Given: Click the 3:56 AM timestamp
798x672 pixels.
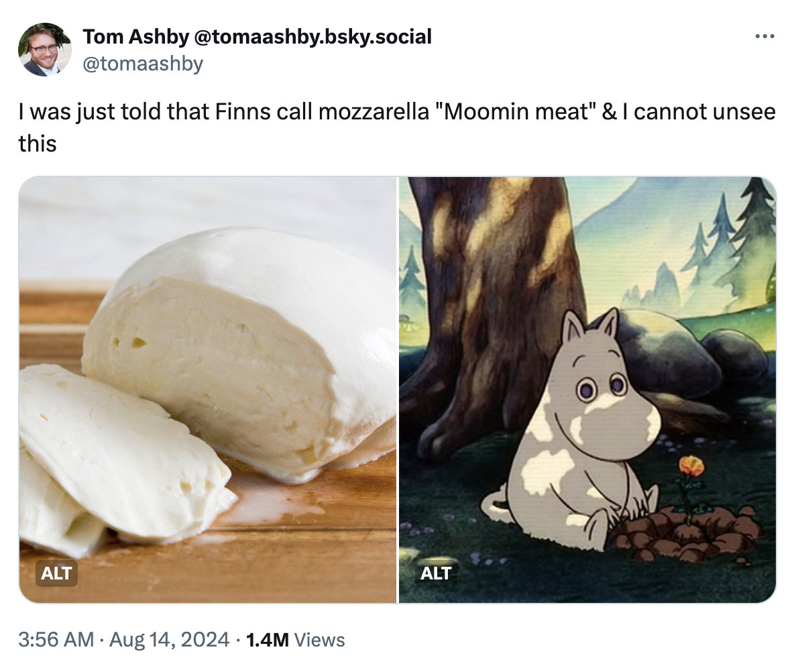Looking at the screenshot, I should tap(56, 639).
